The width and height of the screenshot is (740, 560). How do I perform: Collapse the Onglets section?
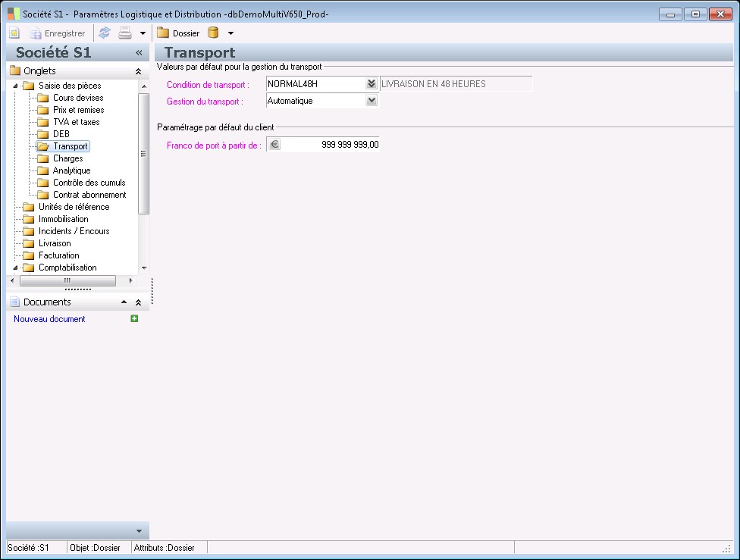coord(138,71)
